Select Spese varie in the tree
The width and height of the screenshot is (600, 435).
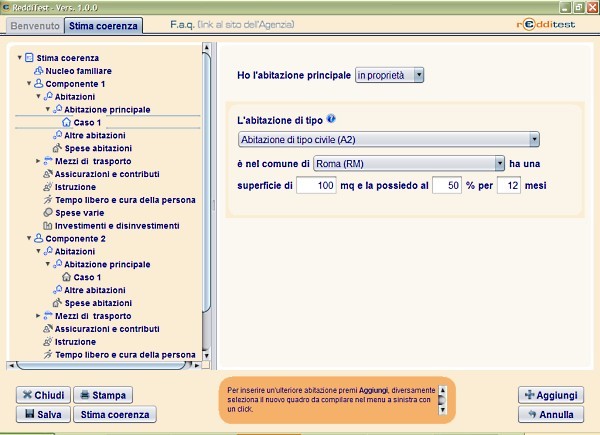click(x=80, y=213)
